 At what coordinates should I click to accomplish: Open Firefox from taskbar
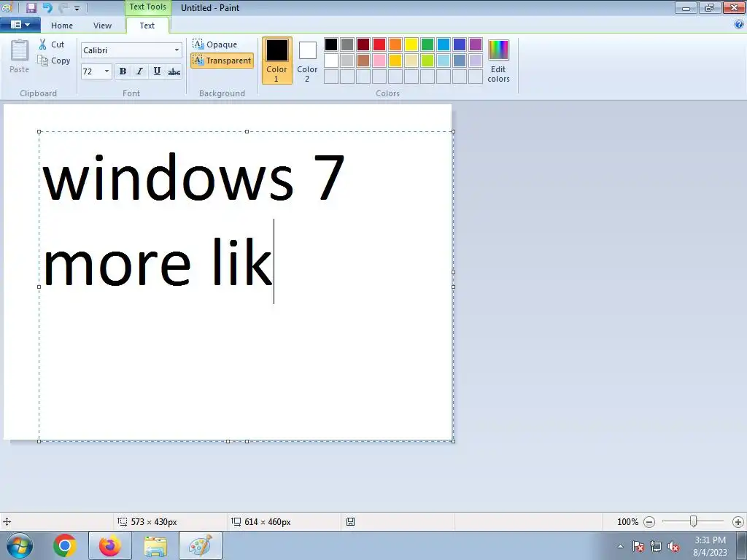110,545
